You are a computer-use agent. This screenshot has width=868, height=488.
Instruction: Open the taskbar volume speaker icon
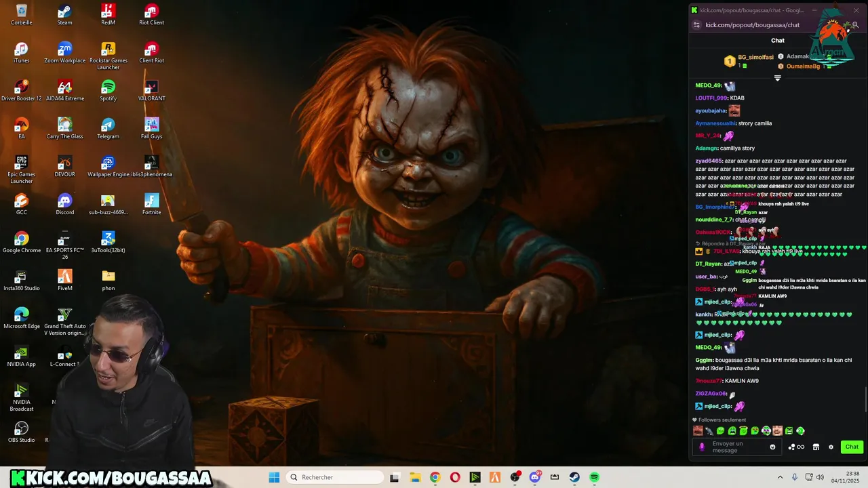821,477
